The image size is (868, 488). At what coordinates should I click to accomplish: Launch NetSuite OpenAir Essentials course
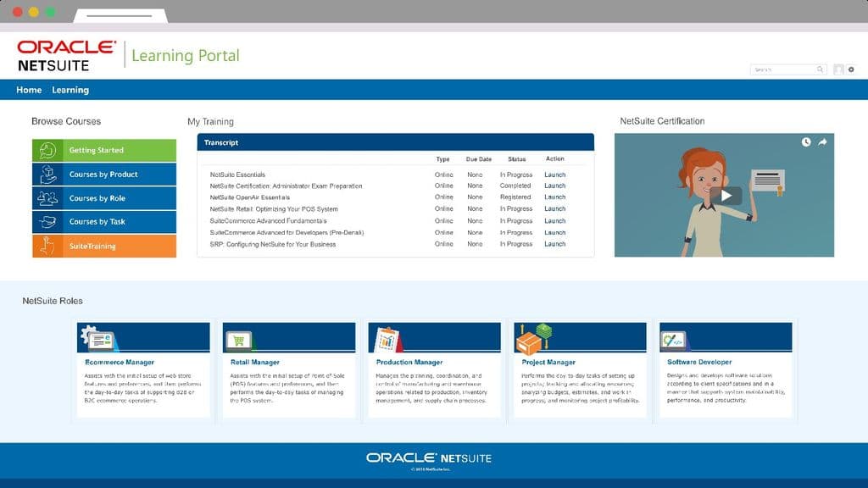coord(554,197)
